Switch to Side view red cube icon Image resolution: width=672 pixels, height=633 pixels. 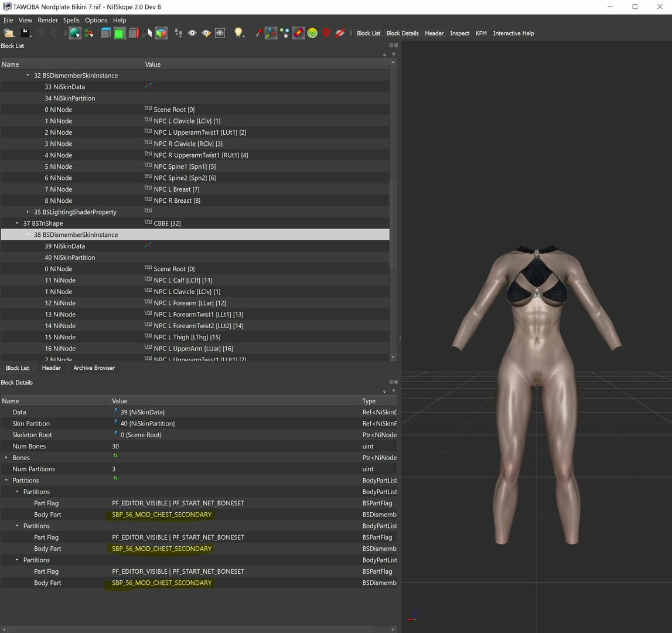(x=134, y=33)
